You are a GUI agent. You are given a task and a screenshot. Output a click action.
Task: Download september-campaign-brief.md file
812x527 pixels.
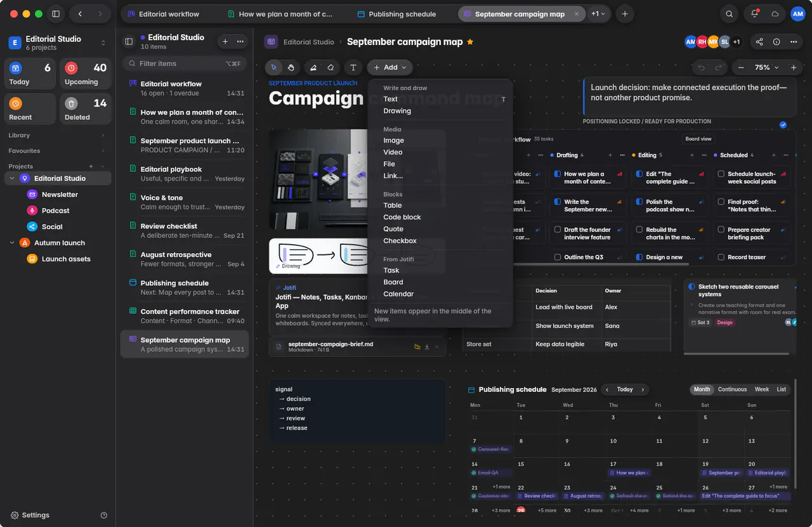427,347
